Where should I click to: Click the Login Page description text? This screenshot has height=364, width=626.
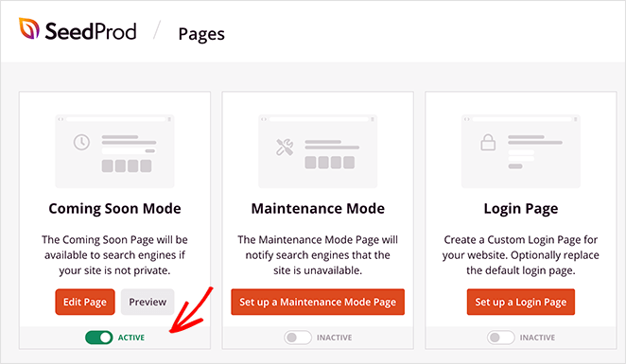coord(521,255)
